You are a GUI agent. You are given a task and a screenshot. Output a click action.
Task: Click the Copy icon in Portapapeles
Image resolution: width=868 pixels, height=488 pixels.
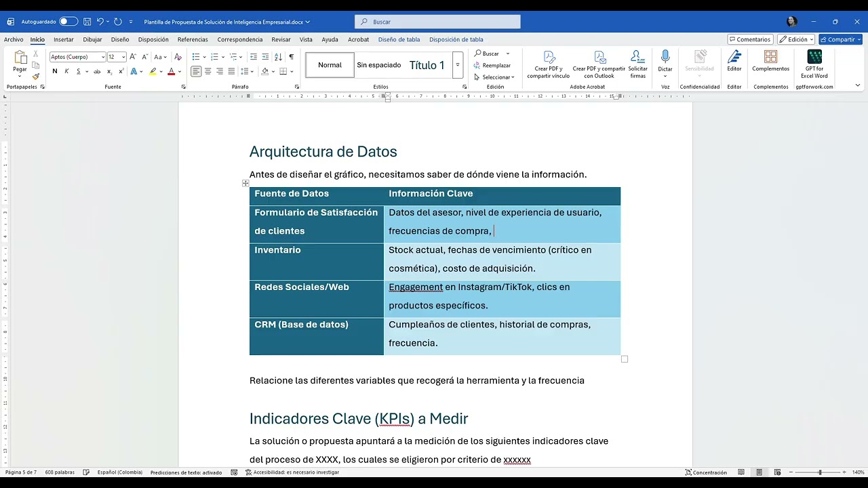pos(36,66)
